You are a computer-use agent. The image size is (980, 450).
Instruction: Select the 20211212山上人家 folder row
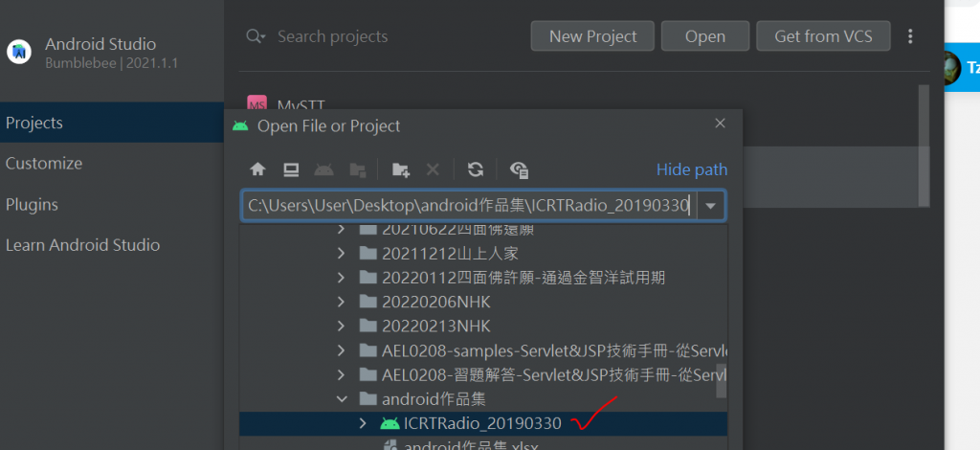483,253
